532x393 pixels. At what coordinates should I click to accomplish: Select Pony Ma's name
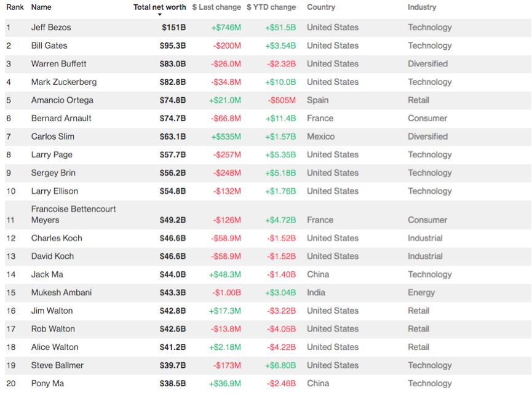(47, 383)
